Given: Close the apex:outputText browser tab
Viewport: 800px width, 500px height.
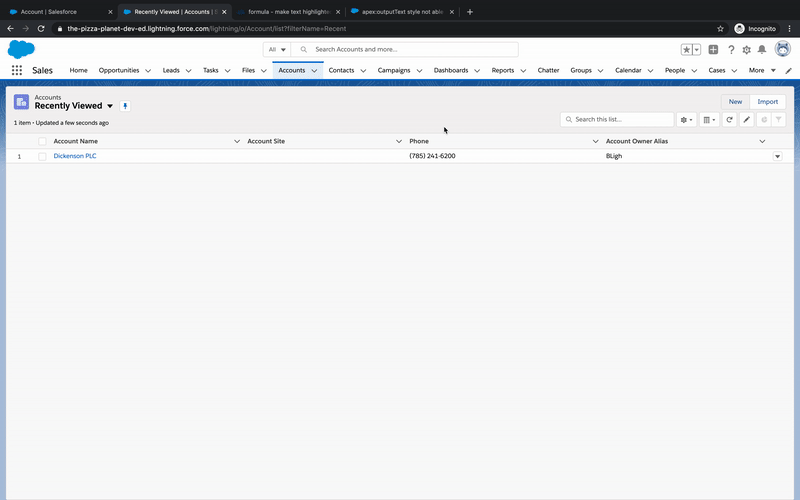Looking at the screenshot, I should pyautogui.click(x=452, y=12).
